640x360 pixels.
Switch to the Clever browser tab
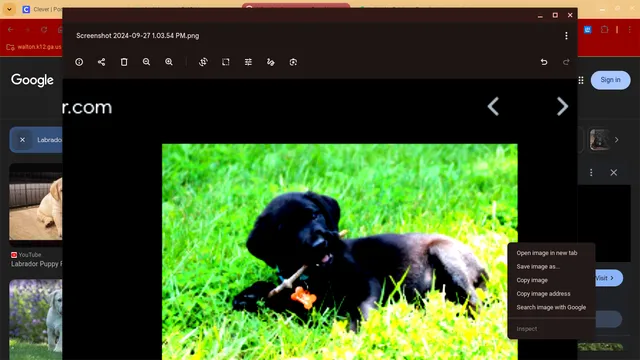click(43, 9)
